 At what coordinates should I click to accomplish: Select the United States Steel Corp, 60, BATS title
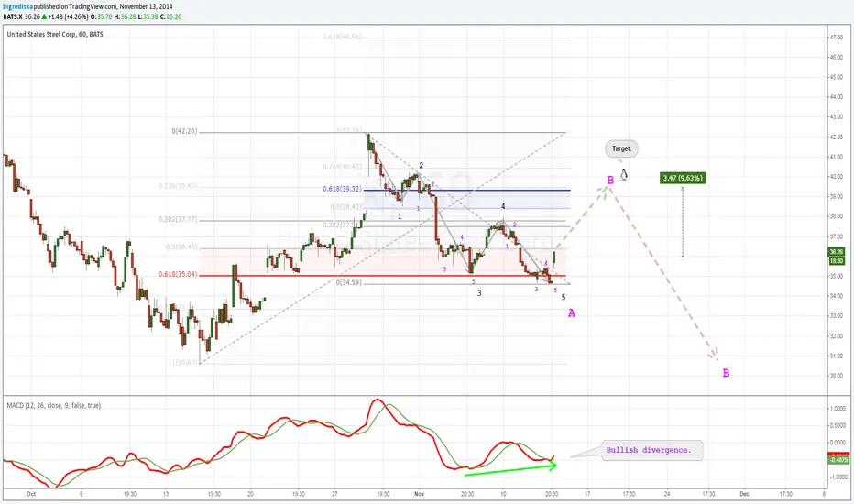[x=55, y=34]
